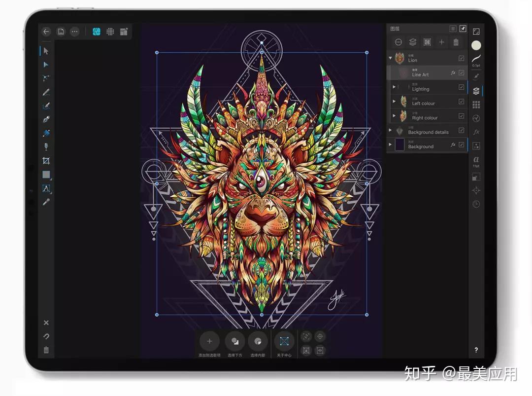This screenshot has height=396, width=532.
Task: Tap the Select Inside context button
Action: [x=258, y=341]
